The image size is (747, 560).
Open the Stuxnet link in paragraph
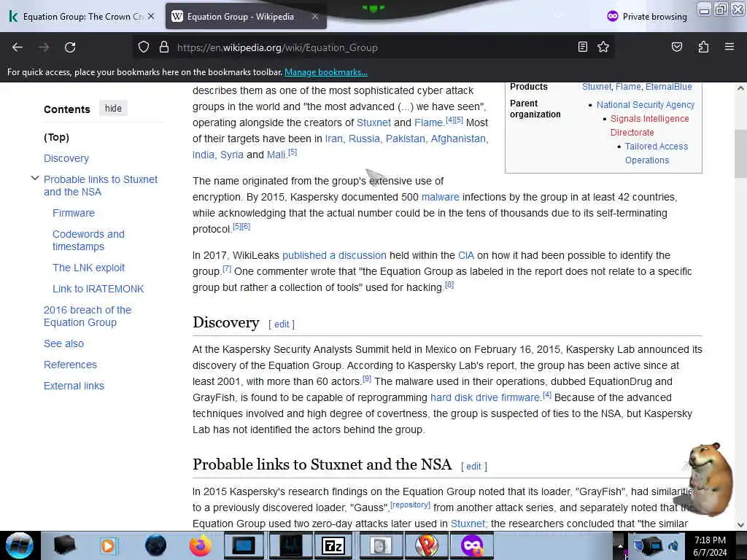(x=373, y=122)
